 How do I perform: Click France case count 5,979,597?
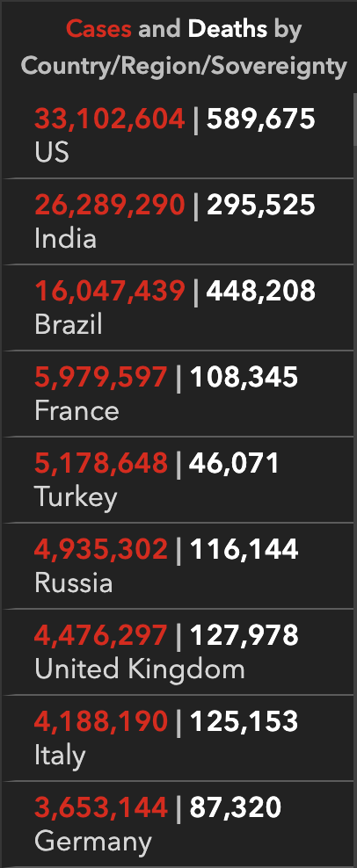[101, 378]
